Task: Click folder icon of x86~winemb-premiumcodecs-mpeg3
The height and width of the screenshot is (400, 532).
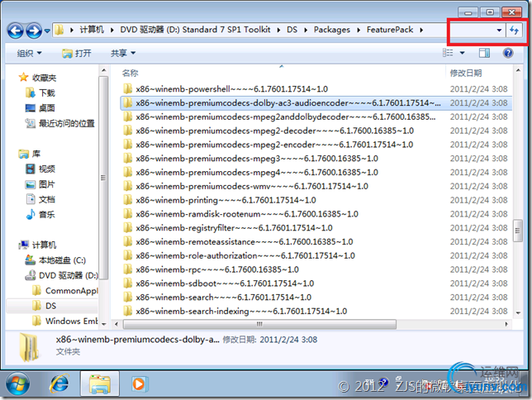Action: [127, 159]
